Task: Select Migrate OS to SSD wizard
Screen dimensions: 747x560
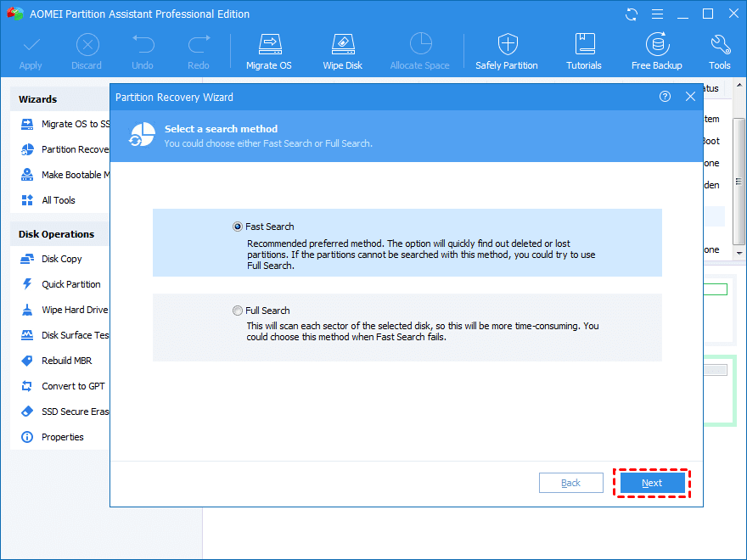Action: [x=65, y=124]
